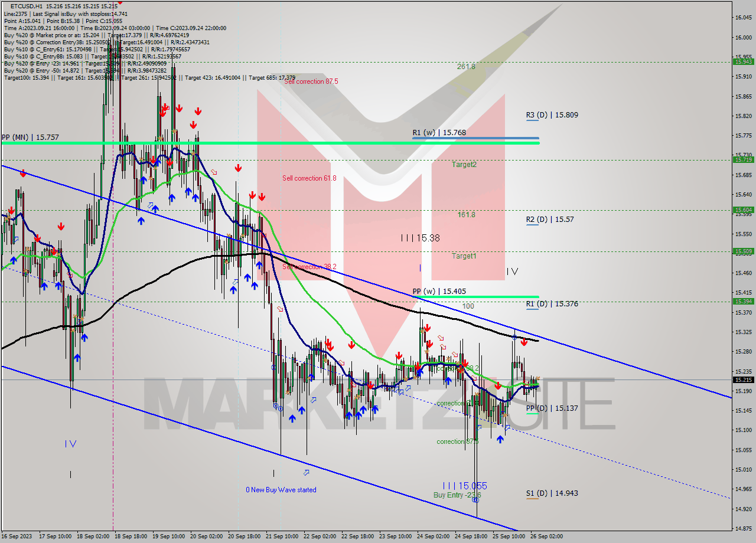The width and height of the screenshot is (756, 543).
Task: Click the '| | | 15.055' wave label
Action: (x=465, y=486)
